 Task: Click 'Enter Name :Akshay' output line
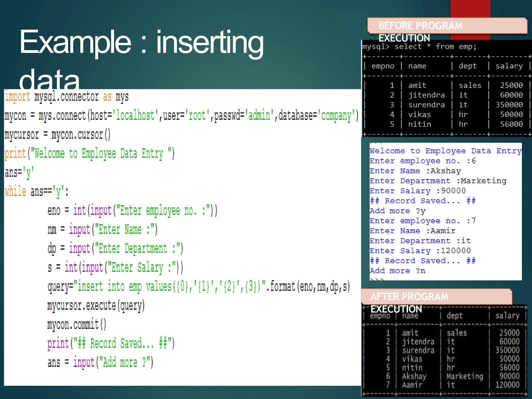click(x=415, y=171)
